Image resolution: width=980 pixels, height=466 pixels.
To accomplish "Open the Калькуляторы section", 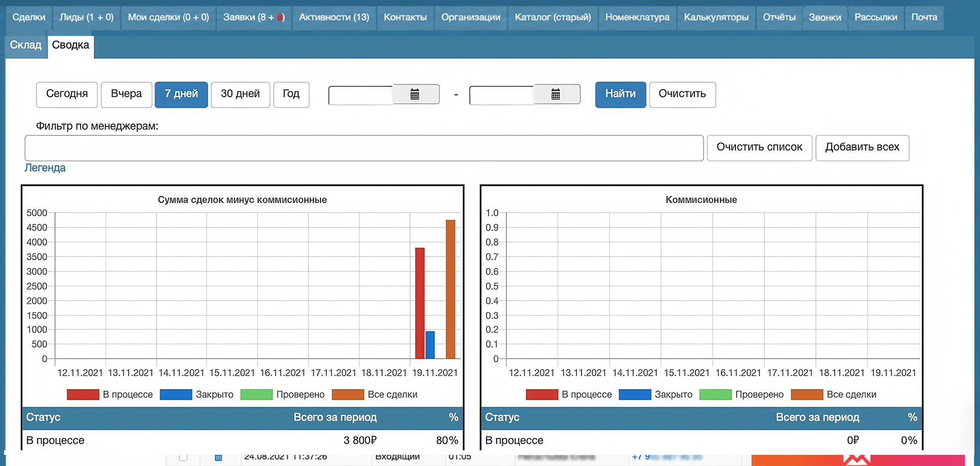I will [x=716, y=18].
